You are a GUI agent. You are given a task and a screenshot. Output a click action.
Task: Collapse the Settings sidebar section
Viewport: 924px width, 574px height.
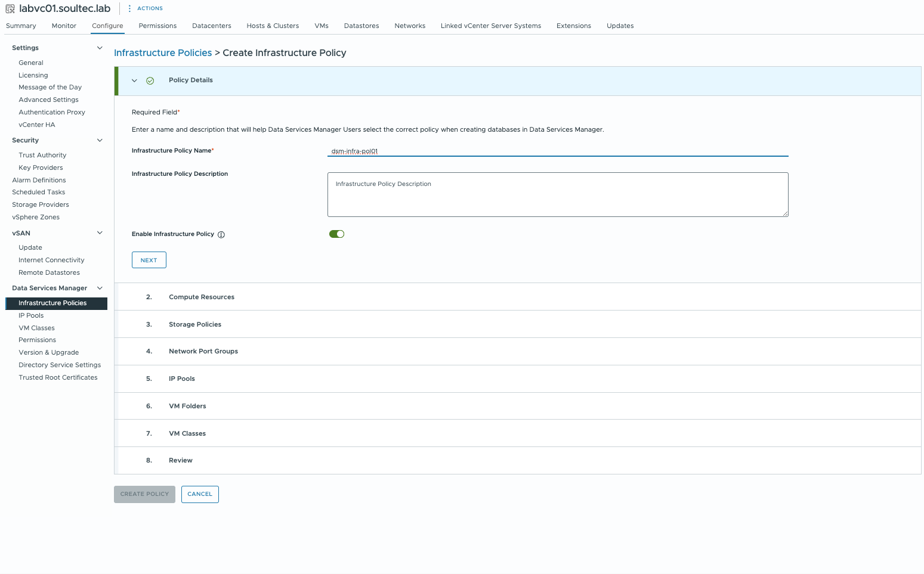[x=100, y=48]
